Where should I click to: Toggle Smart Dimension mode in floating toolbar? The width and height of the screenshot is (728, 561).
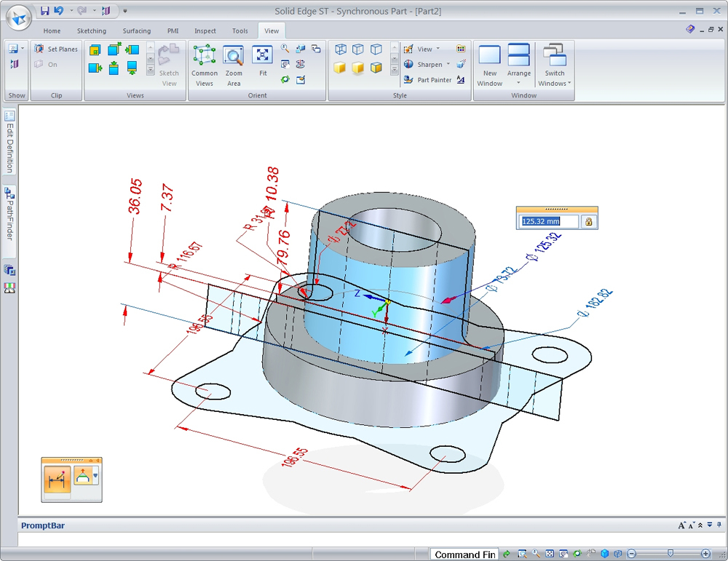58,478
